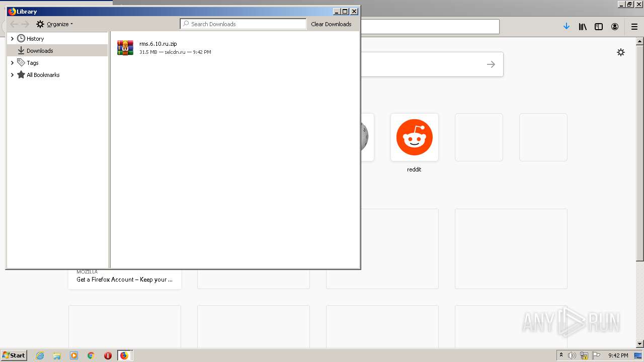Viewport: 644px width, 362px height.
Task: Maximize the Library window
Action: pos(345,11)
